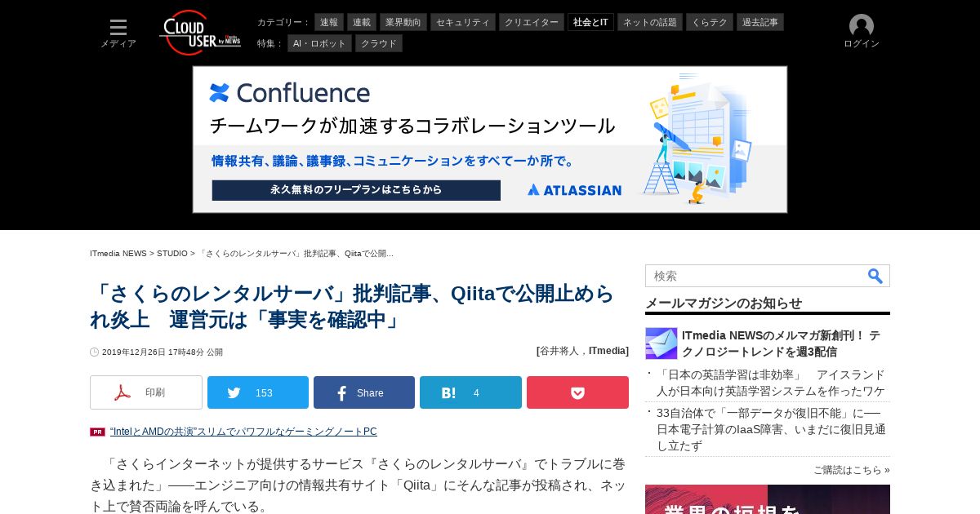Click the sidebar banner 業界の垣根を
Screen dimensions: 980x514
coord(768,499)
